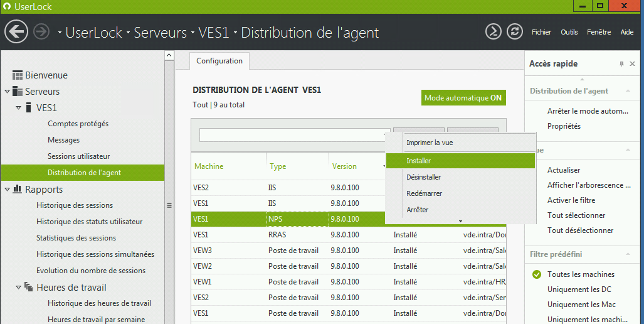644x324 pixels.
Task: Select Distribution de l'agent tree item
Action: click(83, 173)
